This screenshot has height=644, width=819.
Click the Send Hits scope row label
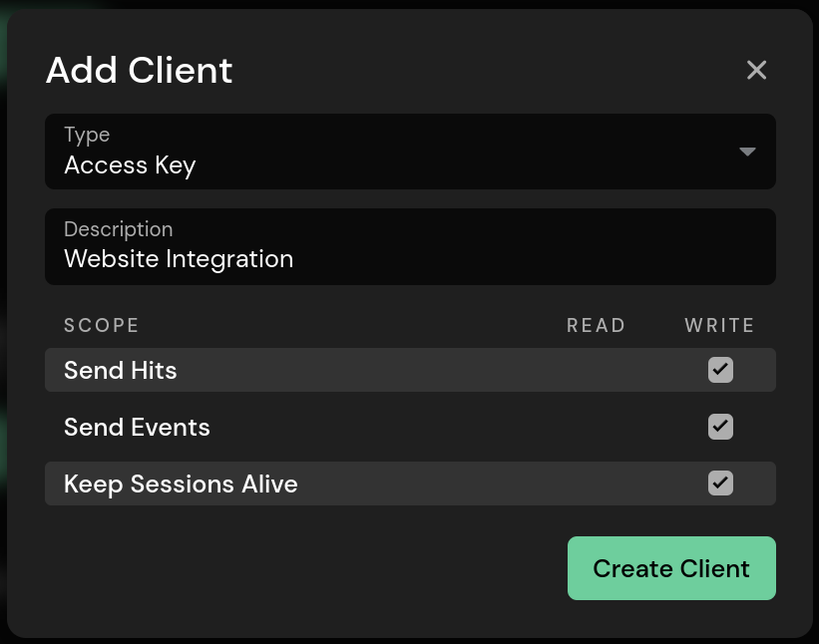(x=121, y=371)
